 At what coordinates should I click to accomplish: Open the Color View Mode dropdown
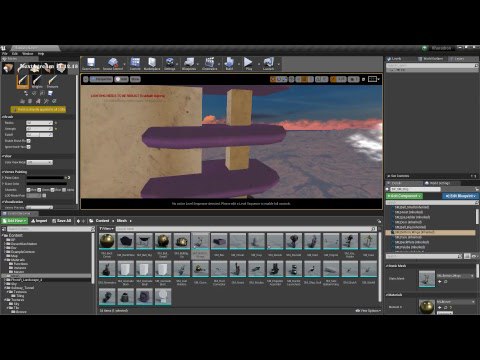pyautogui.click(x=40, y=162)
